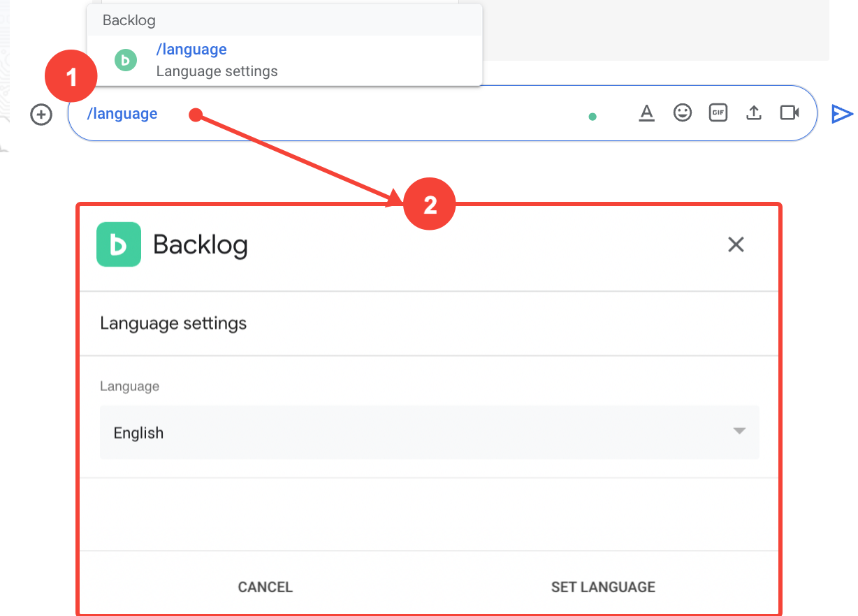Image resolution: width=858 pixels, height=616 pixels.
Task: Click the Backlog logo in dialog header
Action: point(119,244)
